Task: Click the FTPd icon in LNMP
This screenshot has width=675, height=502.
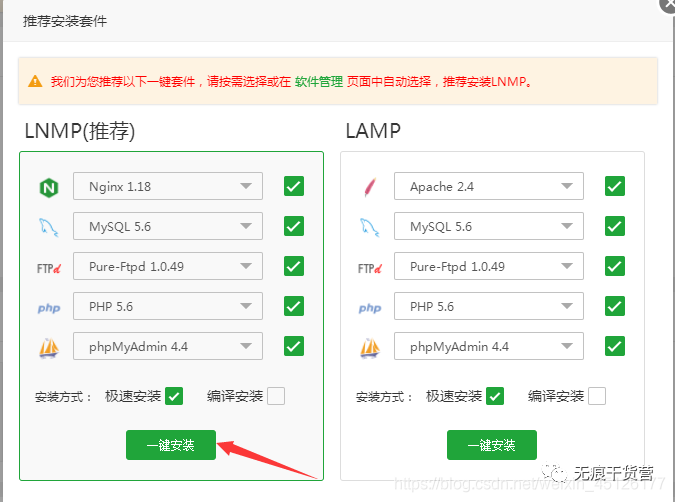Action: pyautogui.click(x=49, y=269)
